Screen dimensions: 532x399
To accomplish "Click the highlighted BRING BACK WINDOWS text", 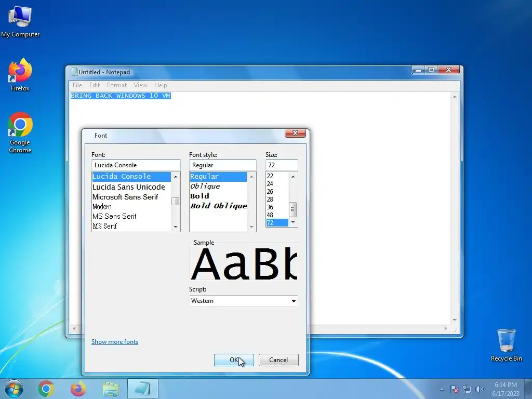I will [121, 96].
